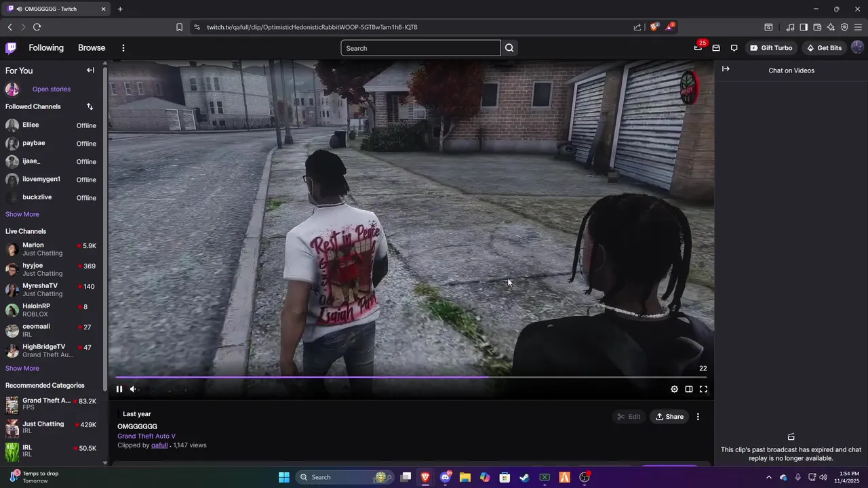Open HighBridgeTV's live channel
868x488 pixels.
click(x=52, y=350)
